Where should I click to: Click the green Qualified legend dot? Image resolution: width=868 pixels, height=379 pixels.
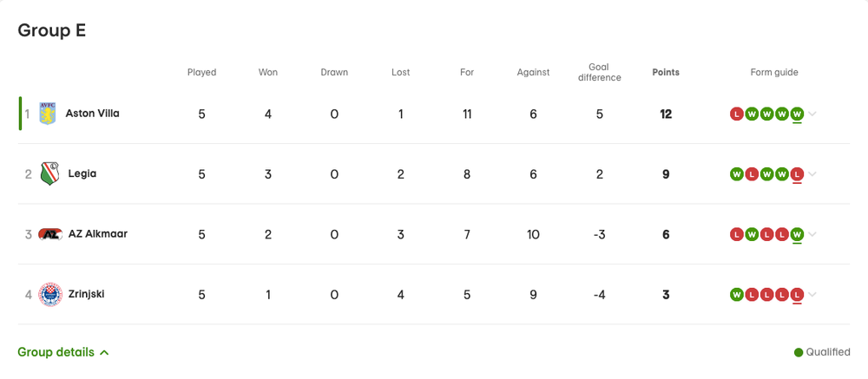tap(799, 353)
